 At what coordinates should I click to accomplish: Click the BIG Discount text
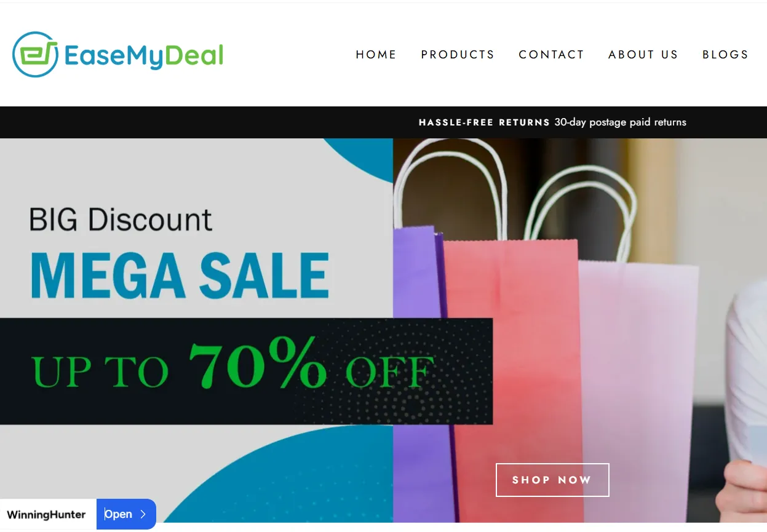point(121,220)
